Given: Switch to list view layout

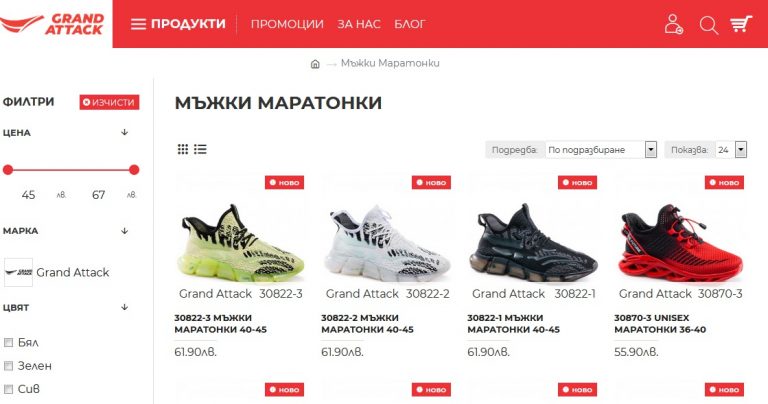Looking at the screenshot, I should tap(200, 149).
